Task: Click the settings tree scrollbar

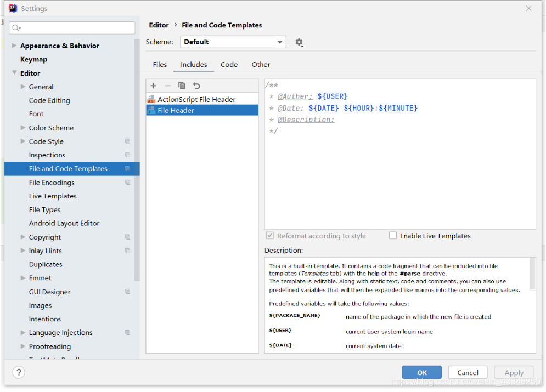Action: (x=137, y=160)
